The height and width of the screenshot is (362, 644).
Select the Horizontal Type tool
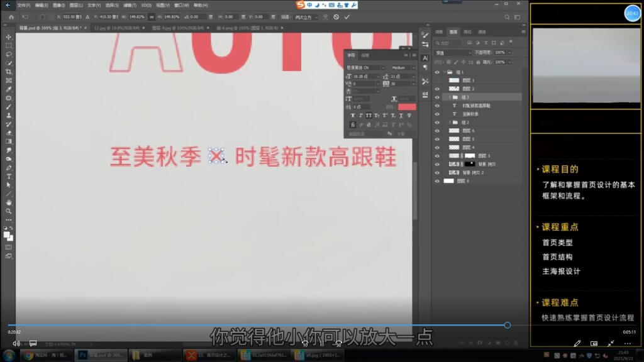tap(9, 177)
